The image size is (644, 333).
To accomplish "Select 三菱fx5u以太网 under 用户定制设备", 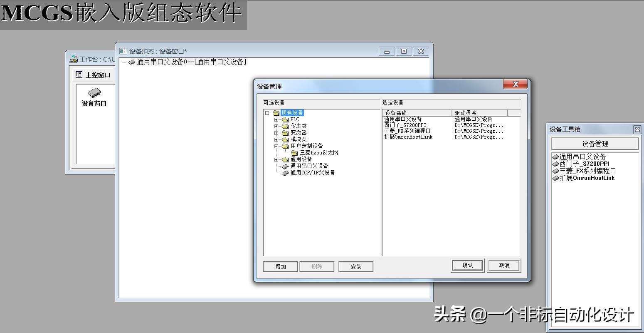I will pos(319,152).
